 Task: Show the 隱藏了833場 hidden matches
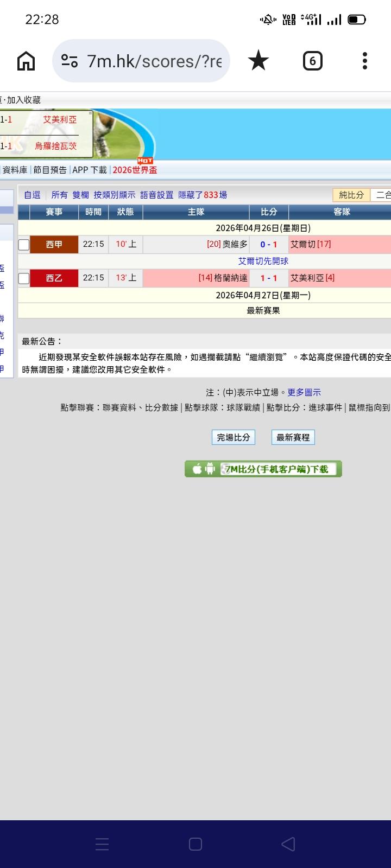(x=203, y=195)
